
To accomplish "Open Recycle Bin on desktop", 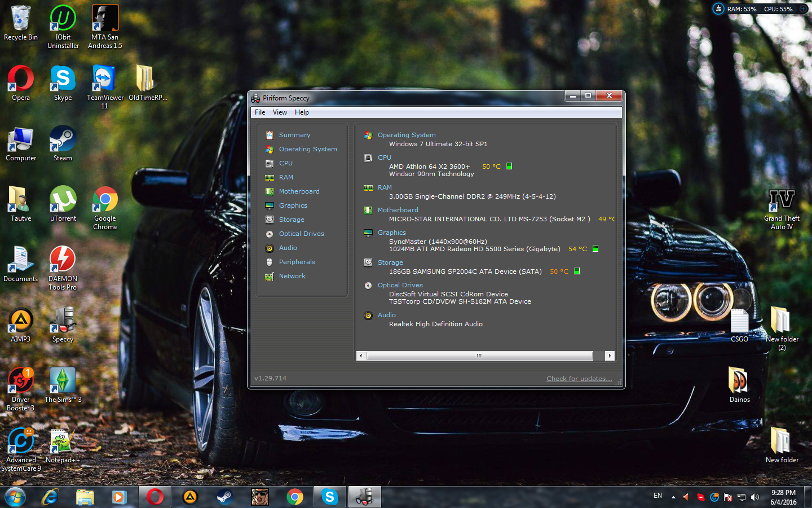I will click(21, 23).
